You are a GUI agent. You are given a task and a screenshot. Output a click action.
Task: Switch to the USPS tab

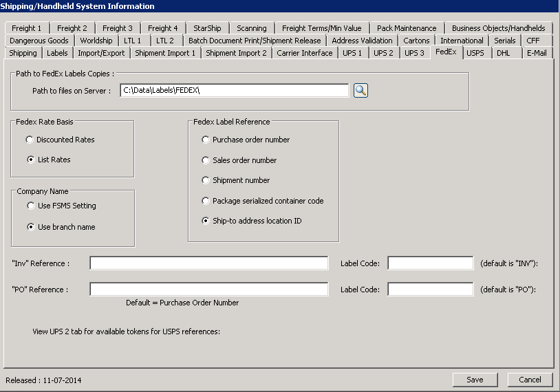point(475,53)
